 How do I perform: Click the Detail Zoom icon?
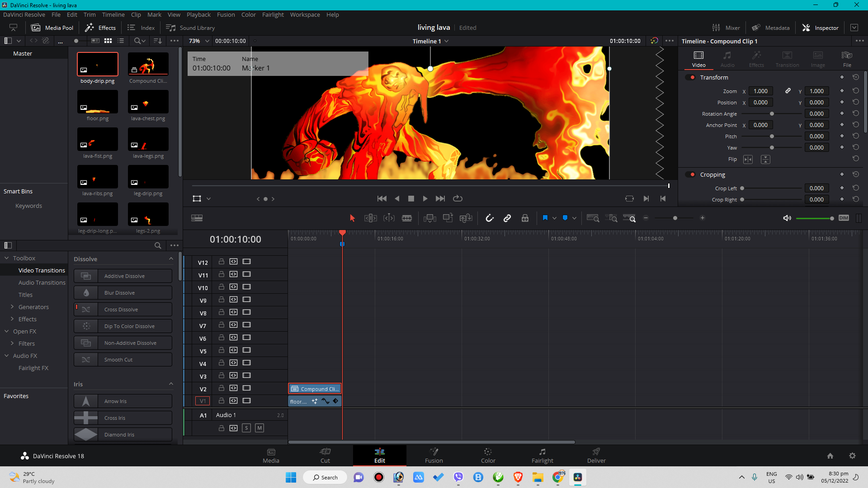click(x=611, y=218)
